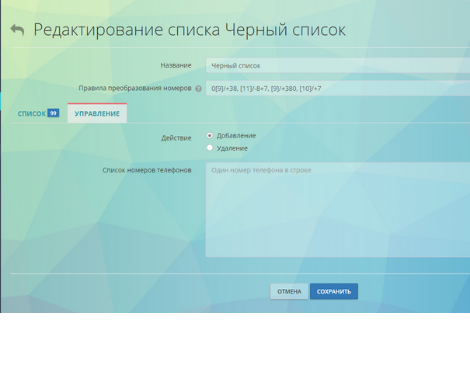Click the back arrow icon beside the title
This screenshot has height=370, width=470.
pos(17,30)
